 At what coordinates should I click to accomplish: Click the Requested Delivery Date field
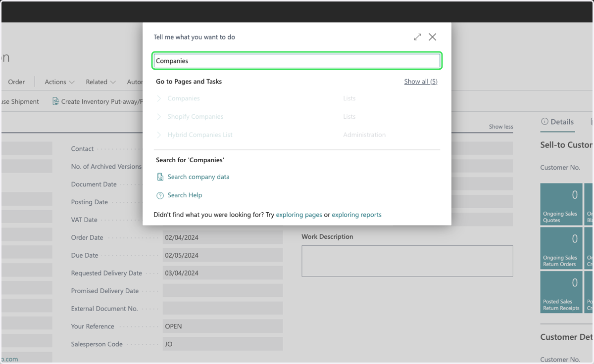(x=223, y=273)
